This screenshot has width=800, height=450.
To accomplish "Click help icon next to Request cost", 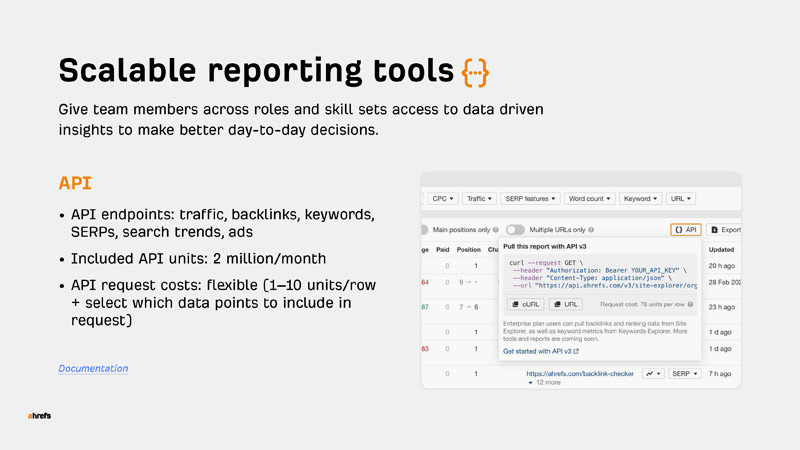I will [x=690, y=305].
